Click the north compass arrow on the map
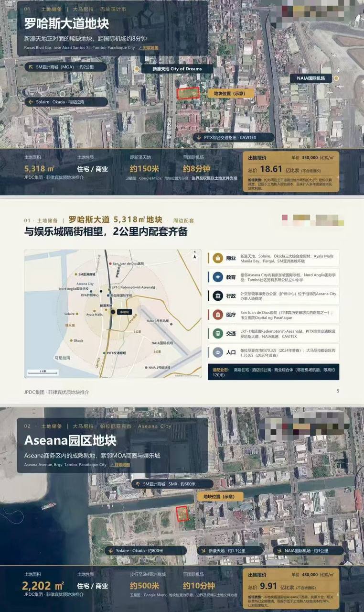This screenshot has width=364, height=612. click(195, 256)
